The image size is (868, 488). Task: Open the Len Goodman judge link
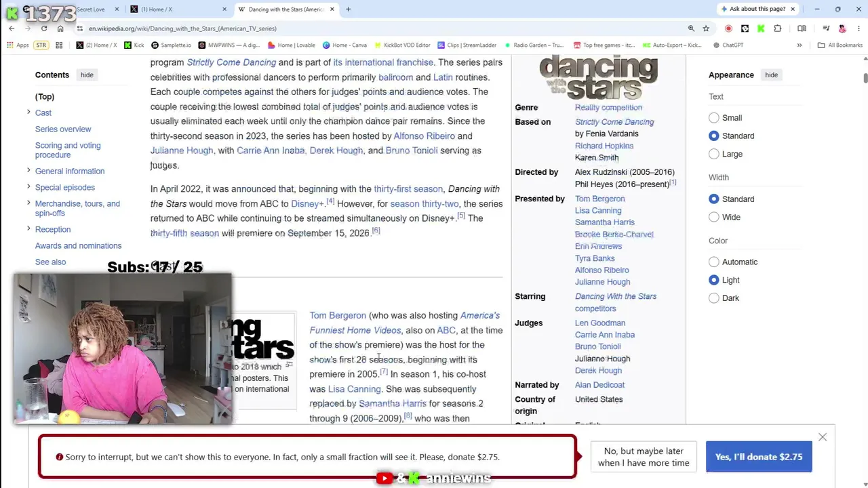point(600,323)
